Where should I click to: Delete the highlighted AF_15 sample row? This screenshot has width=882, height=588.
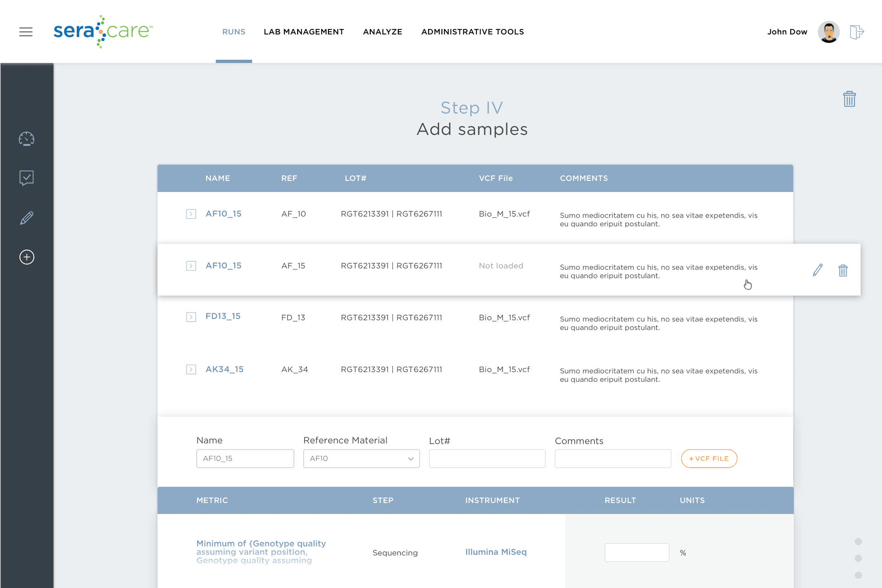842,270
